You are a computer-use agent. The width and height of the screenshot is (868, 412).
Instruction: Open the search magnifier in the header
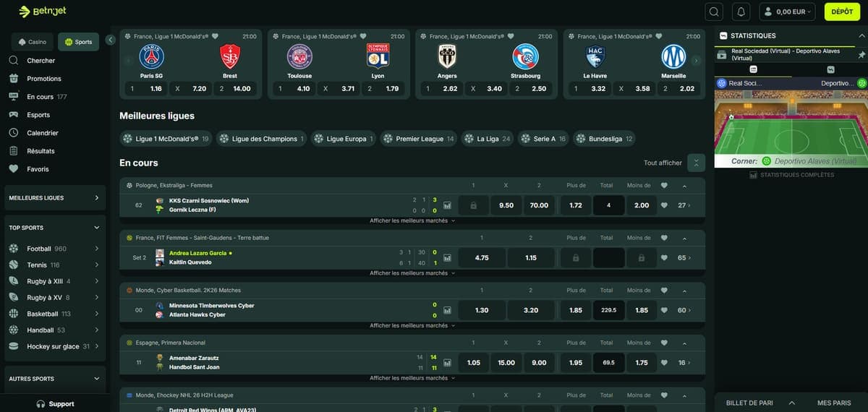click(x=715, y=12)
